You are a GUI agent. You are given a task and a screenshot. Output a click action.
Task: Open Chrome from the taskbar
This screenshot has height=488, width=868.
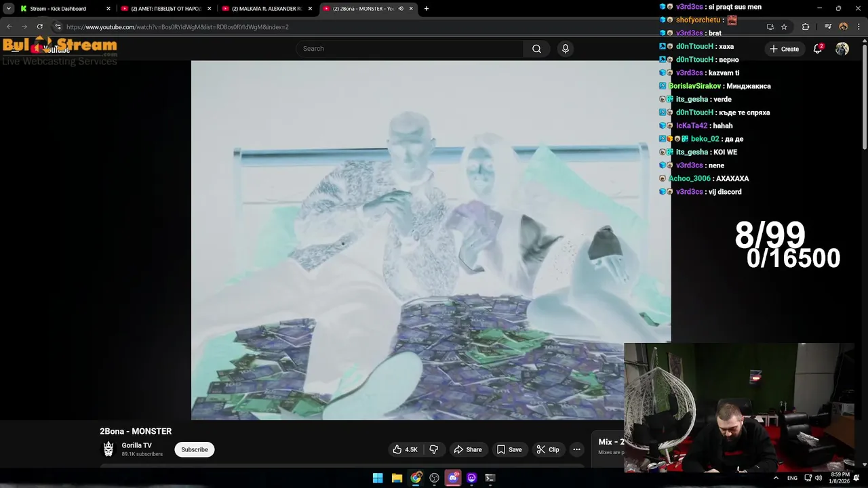[x=416, y=478]
